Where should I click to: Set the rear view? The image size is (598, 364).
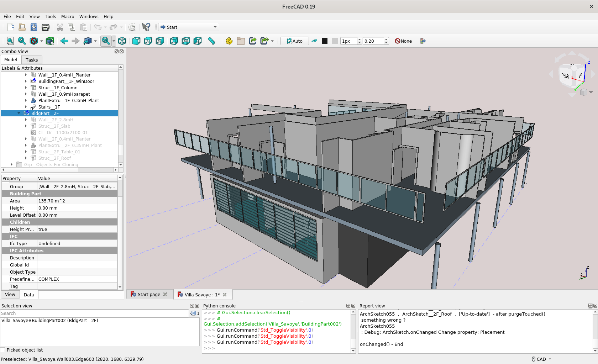pos(174,41)
